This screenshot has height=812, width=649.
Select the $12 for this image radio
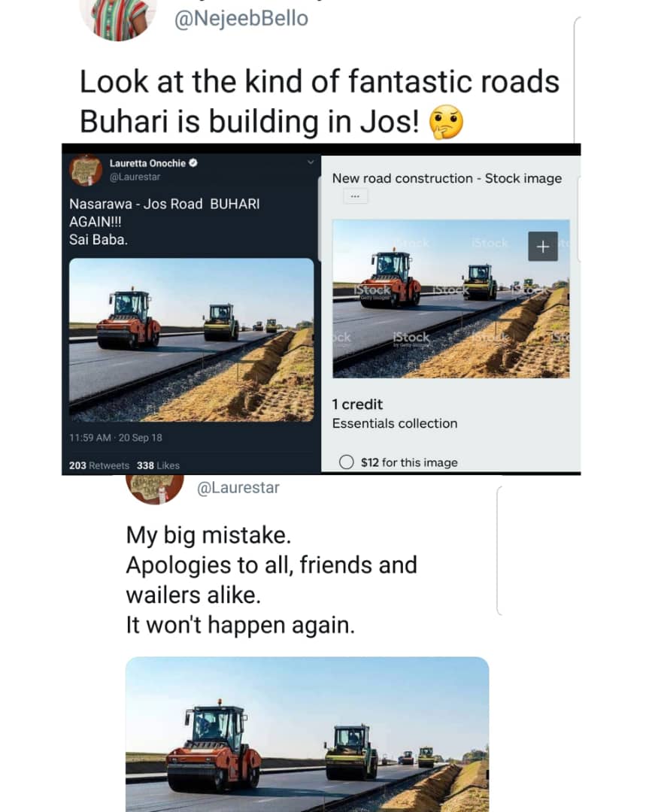point(347,462)
